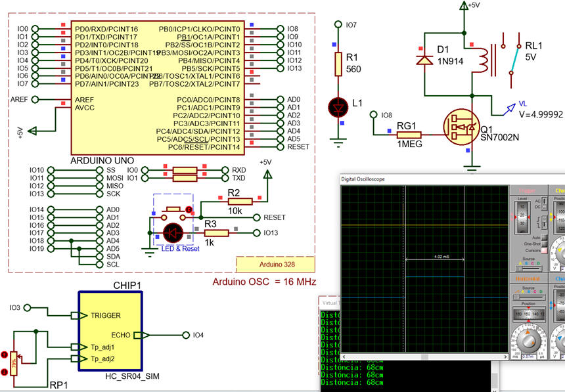This screenshot has width=565, height=392.
Task: Toggle the Cursors mode on the oscilloscope
Action: 543,250
